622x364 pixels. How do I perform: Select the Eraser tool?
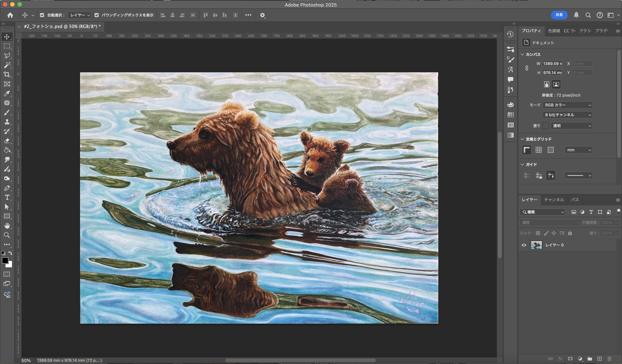(7, 141)
